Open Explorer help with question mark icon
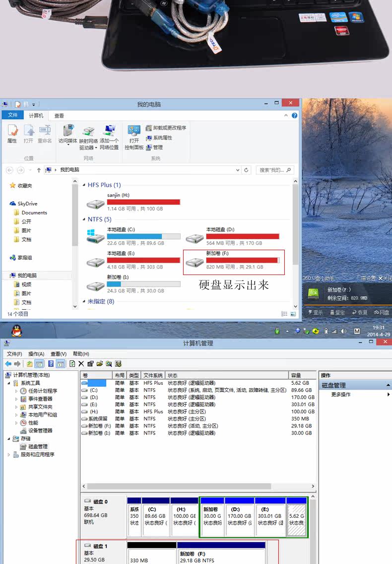392x564 pixels. [x=295, y=116]
